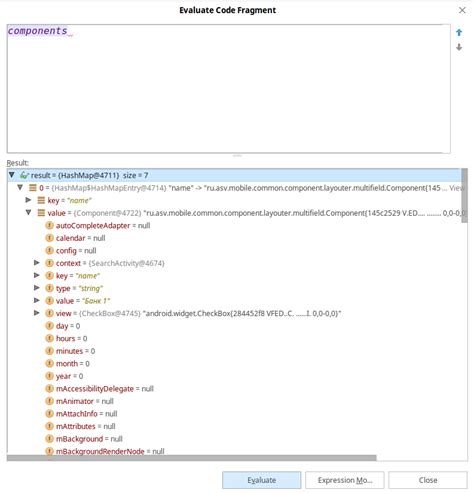Click the View link on row 0
Viewport: 474px width, 493px height.
pos(456,188)
